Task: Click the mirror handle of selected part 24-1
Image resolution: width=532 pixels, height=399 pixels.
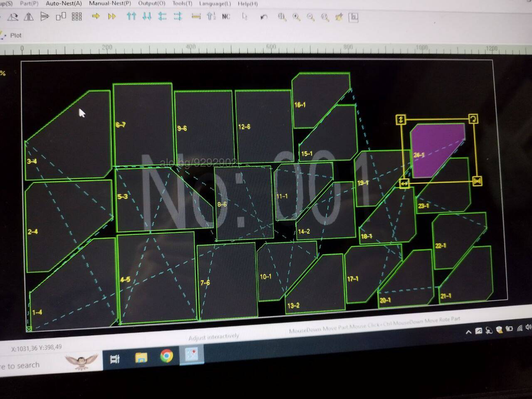Action: (477, 181)
